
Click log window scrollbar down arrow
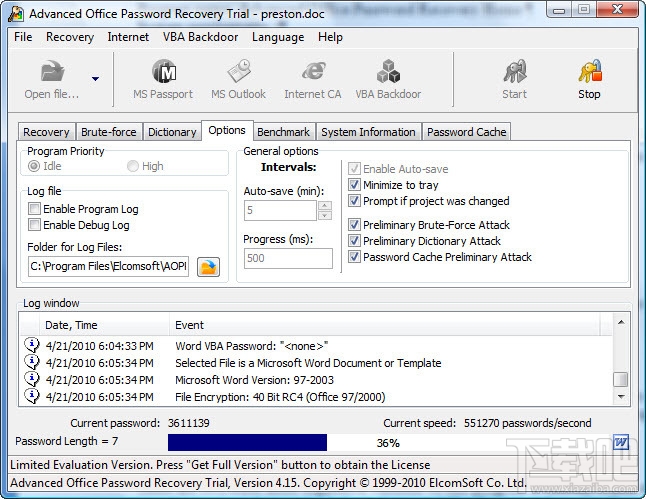[621, 397]
